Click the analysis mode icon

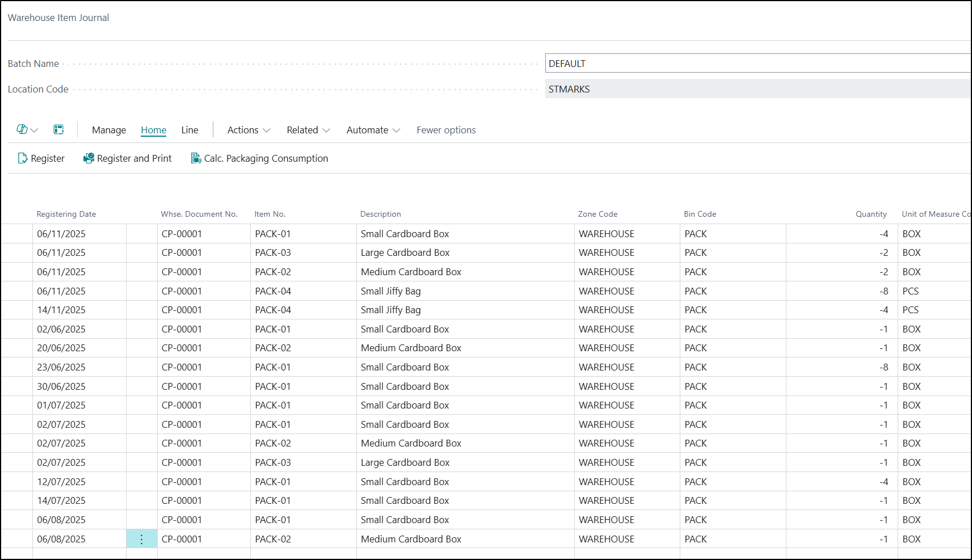click(58, 130)
